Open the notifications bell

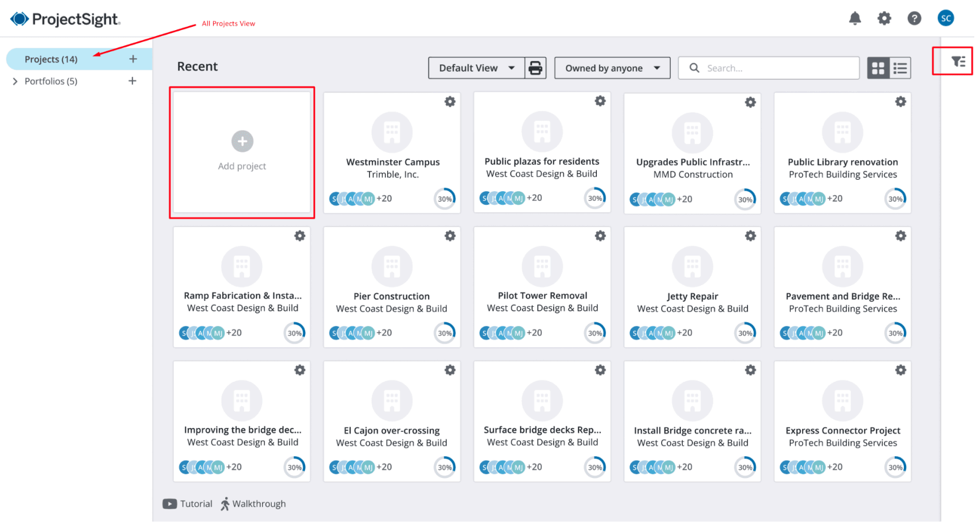tap(854, 19)
